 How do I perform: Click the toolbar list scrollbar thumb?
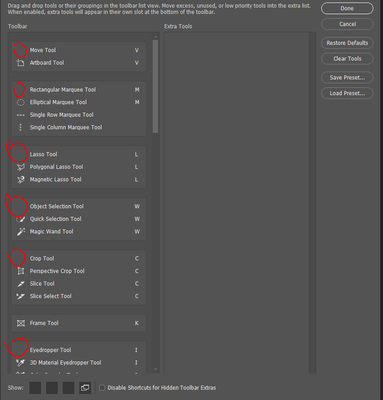[x=155, y=86]
